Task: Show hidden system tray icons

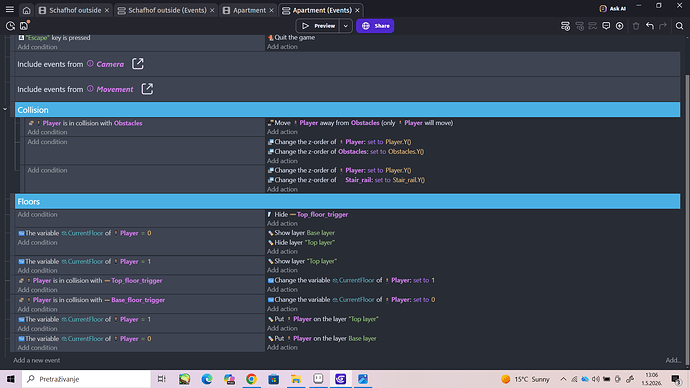Action: click(x=563, y=379)
